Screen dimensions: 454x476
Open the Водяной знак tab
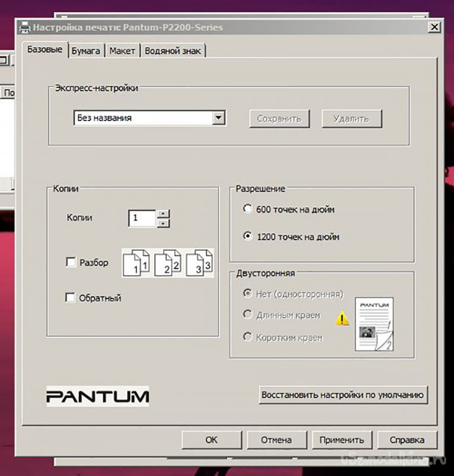click(174, 51)
